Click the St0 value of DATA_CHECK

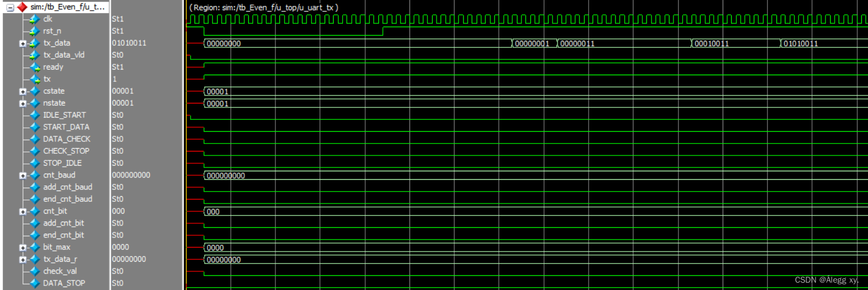point(118,139)
